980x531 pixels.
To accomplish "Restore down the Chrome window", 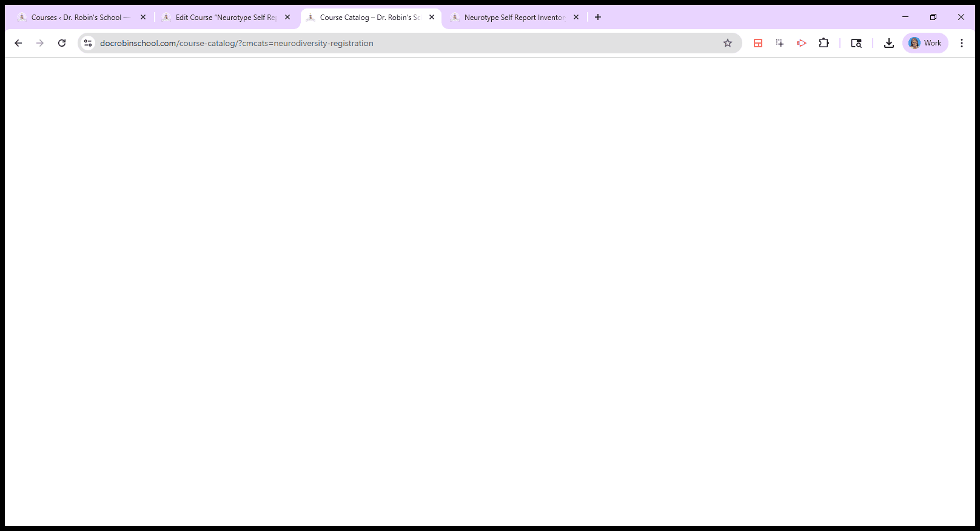I will [x=933, y=17].
